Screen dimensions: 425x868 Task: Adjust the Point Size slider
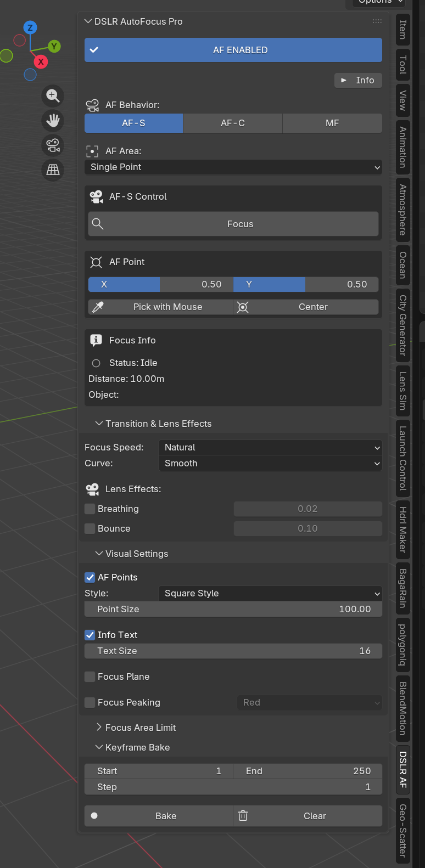coord(233,609)
